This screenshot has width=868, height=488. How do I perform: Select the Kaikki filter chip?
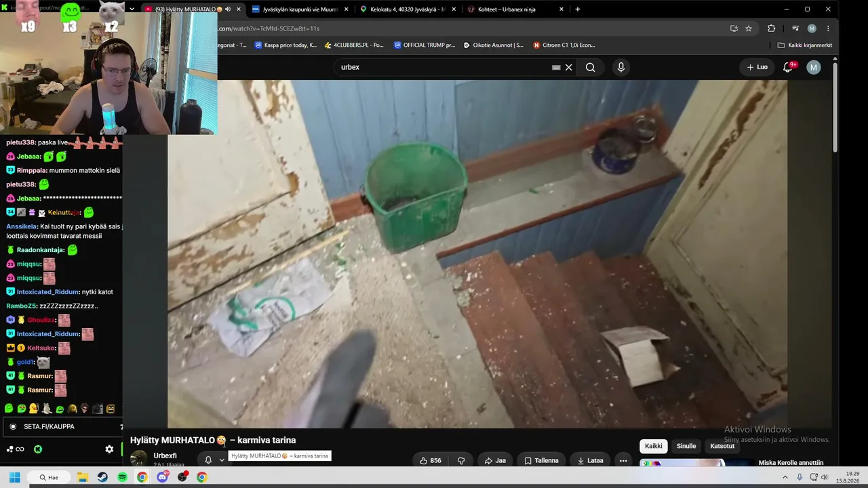(654, 446)
